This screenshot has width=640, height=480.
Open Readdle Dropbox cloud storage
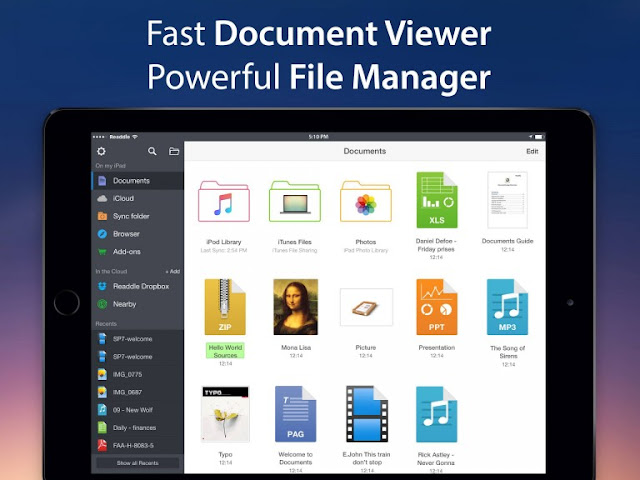(138, 287)
